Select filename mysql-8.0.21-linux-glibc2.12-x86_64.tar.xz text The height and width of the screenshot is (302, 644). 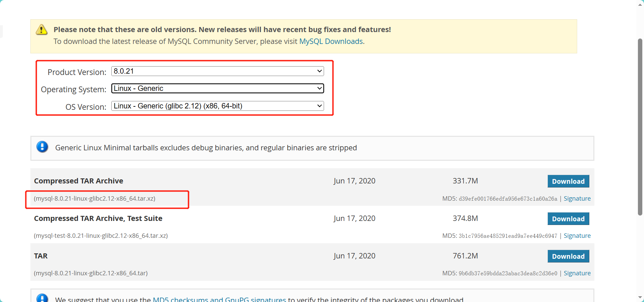95,199
